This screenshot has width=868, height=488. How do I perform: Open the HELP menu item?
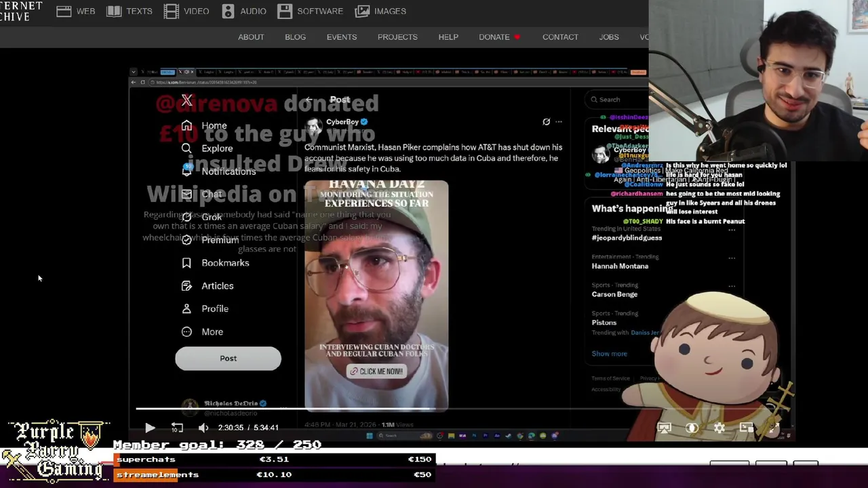(x=448, y=37)
